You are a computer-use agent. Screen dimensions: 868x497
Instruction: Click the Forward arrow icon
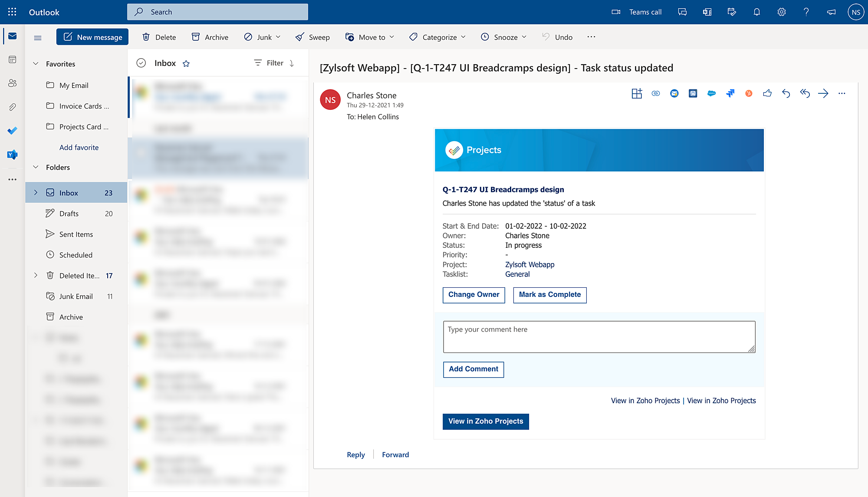click(823, 93)
